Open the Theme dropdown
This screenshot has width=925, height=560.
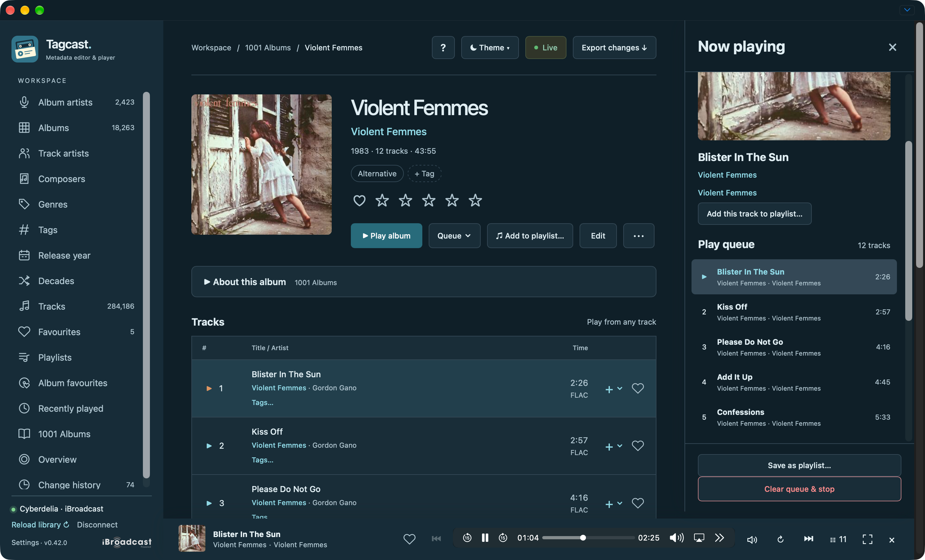click(490, 48)
